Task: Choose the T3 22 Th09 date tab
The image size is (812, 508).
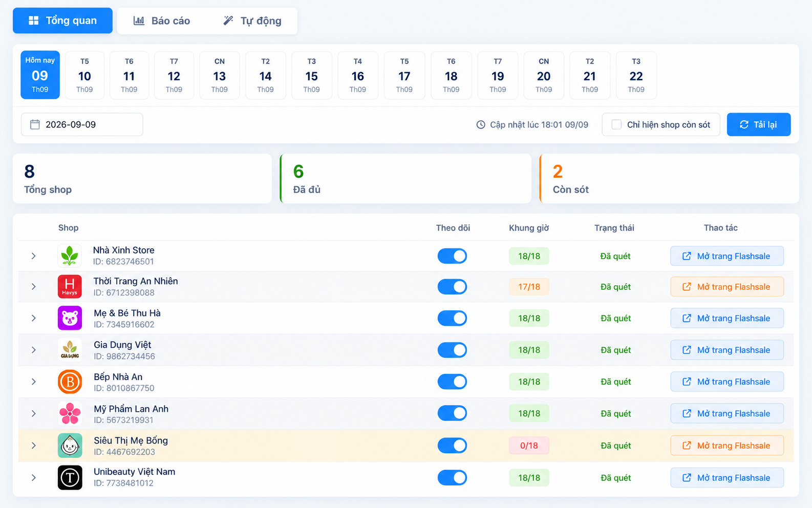Action: tap(636, 75)
